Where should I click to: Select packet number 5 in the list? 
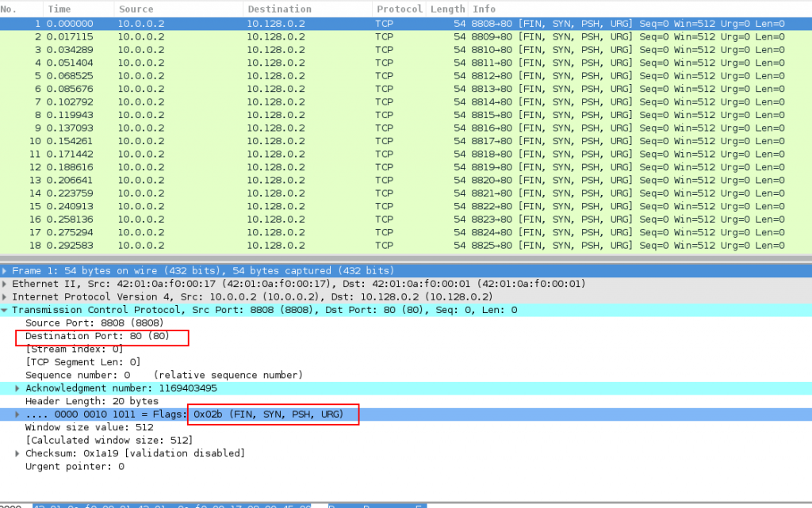(238, 76)
